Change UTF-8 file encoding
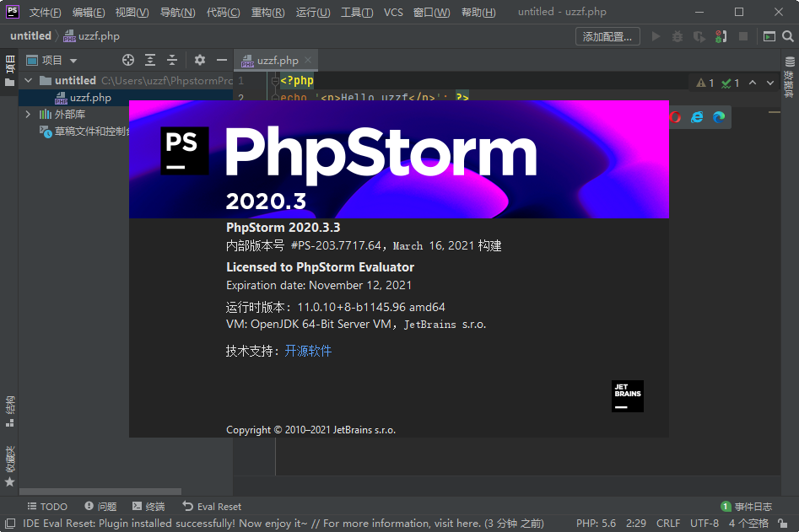The width and height of the screenshot is (799, 532). point(705,524)
